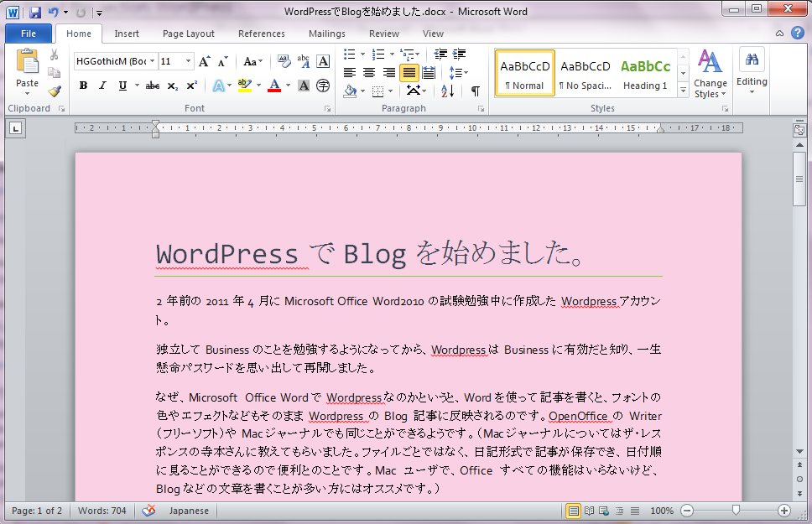Screen dimensions: 812x524
Task: Toggle Bold formatting
Action: 83,86
